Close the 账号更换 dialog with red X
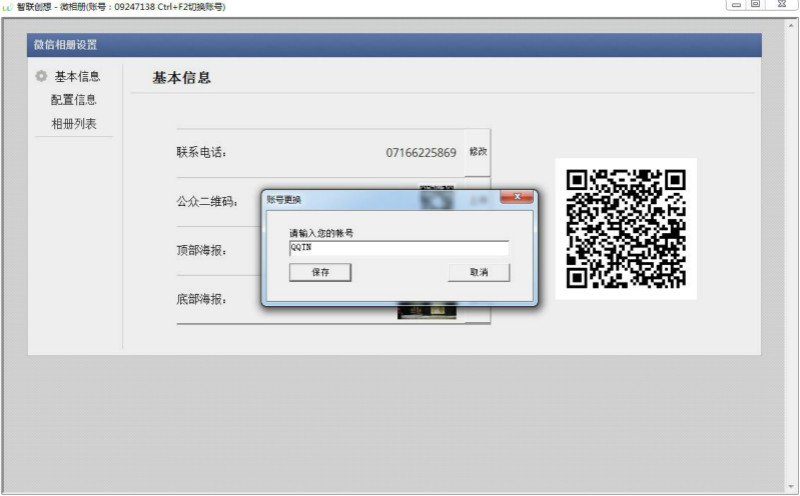Image resolution: width=800 pixels, height=496 pixels. tap(516, 198)
